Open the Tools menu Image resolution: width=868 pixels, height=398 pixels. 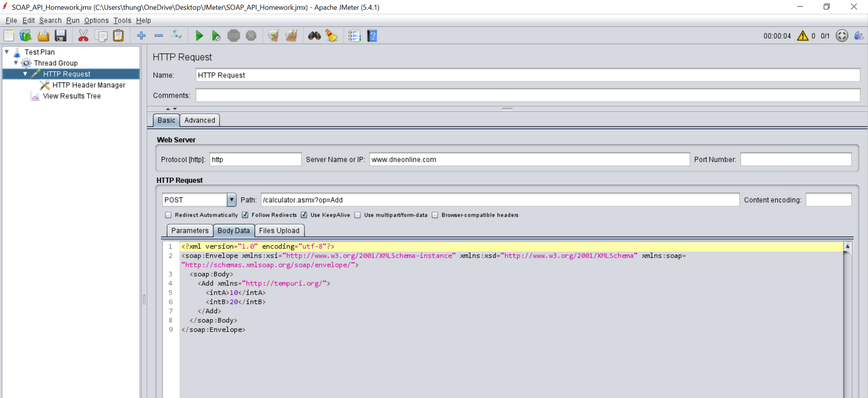click(122, 21)
